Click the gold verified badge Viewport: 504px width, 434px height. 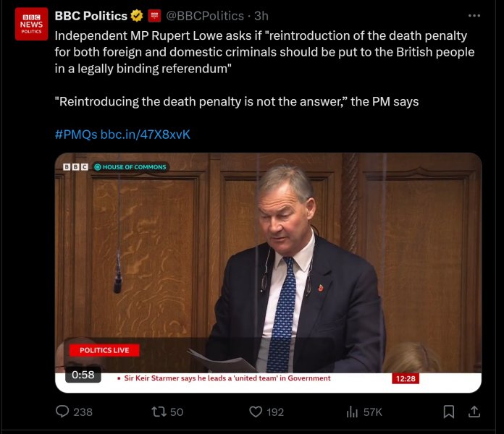pos(137,16)
